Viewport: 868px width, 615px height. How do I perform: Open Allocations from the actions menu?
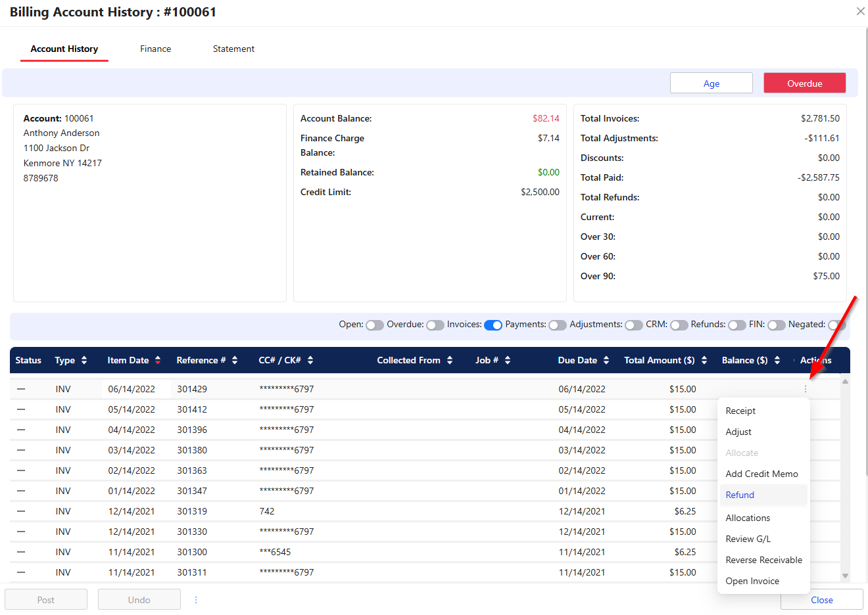(x=763, y=518)
